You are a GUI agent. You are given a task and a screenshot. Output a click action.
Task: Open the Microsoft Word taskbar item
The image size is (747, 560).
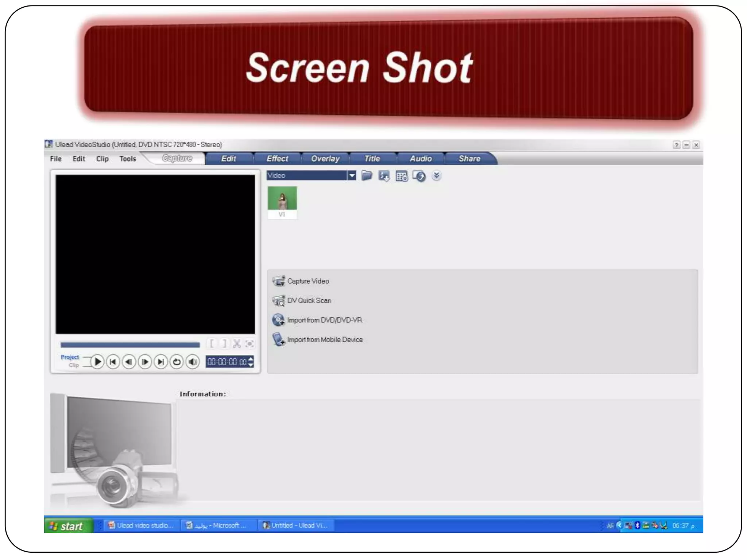[218, 525]
